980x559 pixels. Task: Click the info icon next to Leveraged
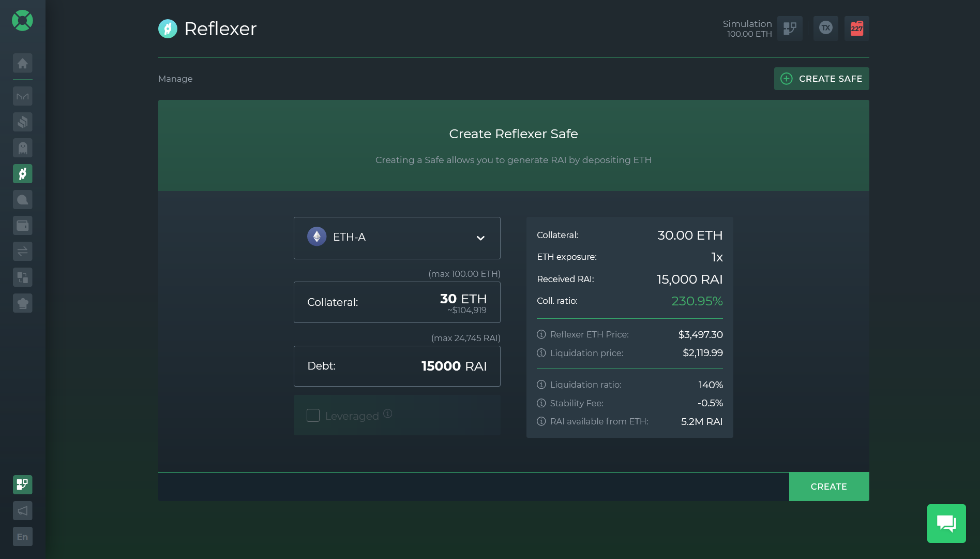(x=388, y=414)
